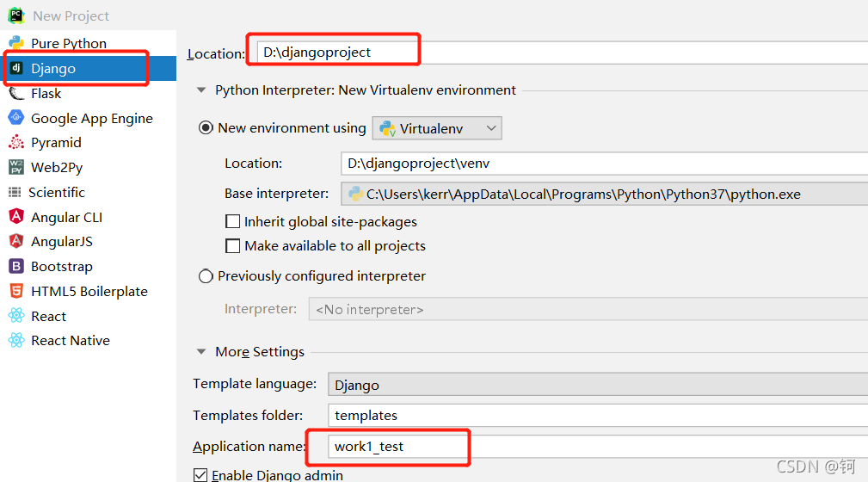Click the Flask horn icon
Image resolution: width=868 pixels, height=482 pixels.
(16, 93)
